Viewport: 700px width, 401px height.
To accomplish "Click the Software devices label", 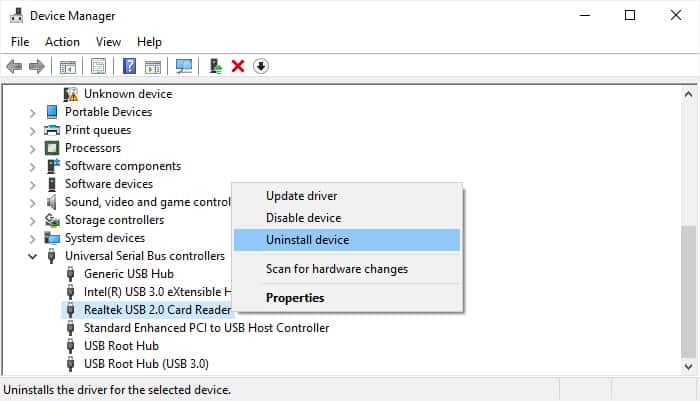I will pos(109,184).
